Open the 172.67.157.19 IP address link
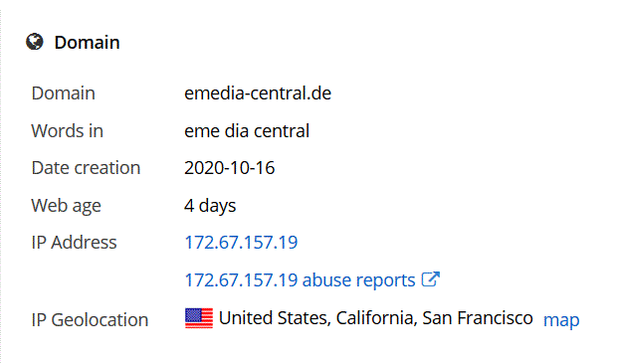This screenshot has height=364, width=617. 241,242
